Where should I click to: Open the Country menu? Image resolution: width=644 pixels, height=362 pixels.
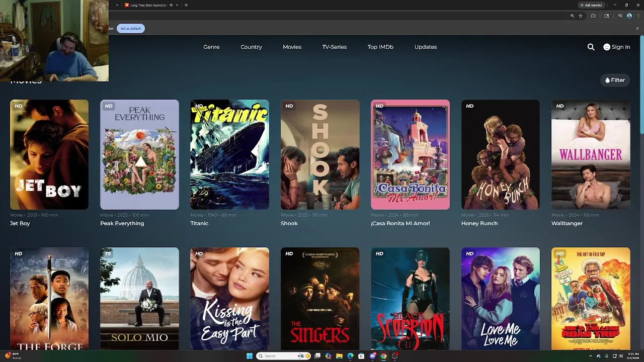pyautogui.click(x=251, y=47)
